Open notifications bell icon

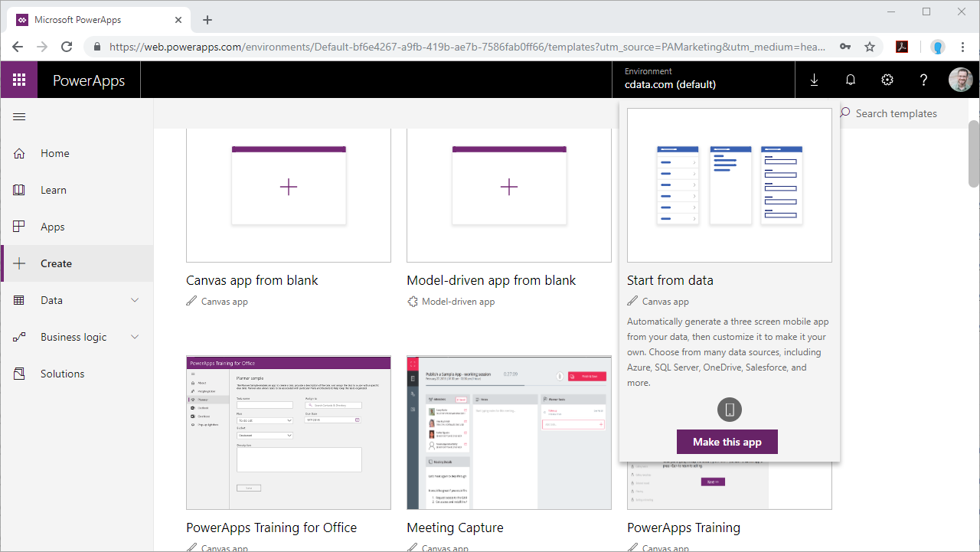click(x=851, y=80)
